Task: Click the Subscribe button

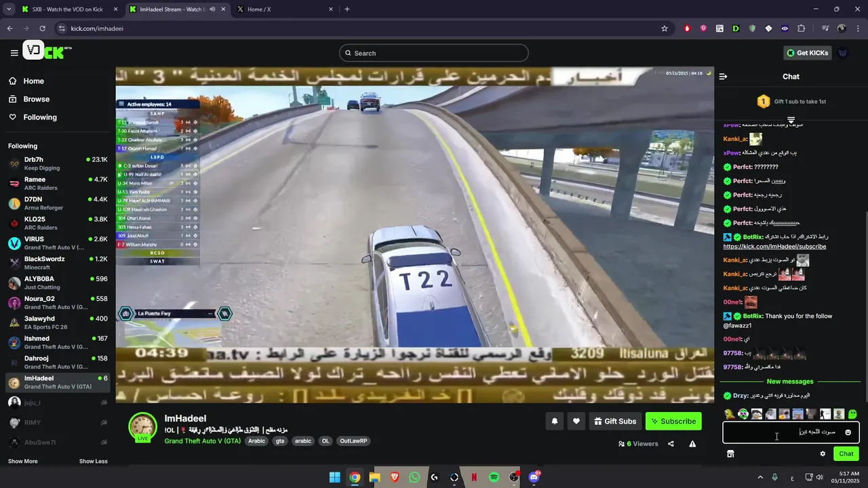Action: click(x=673, y=421)
